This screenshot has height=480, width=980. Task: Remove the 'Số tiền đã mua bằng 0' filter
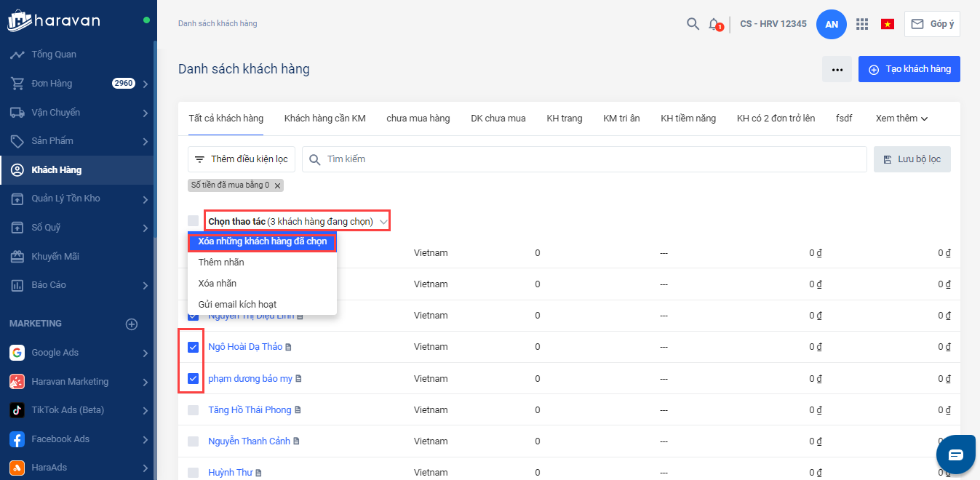tap(277, 185)
